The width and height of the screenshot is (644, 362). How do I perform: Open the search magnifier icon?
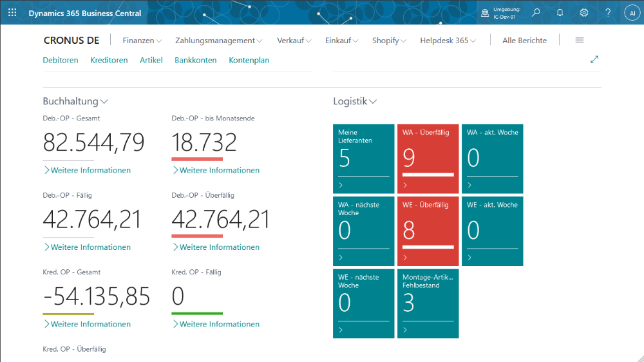[x=536, y=13]
